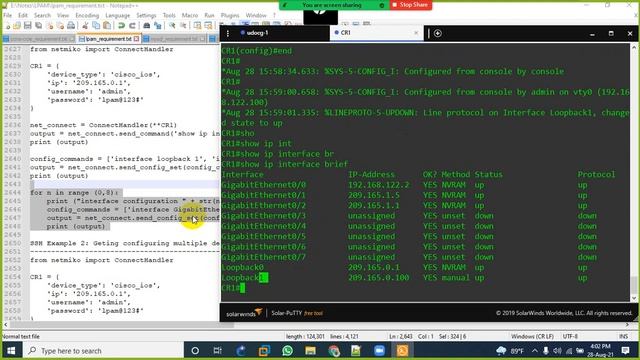The image size is (640, 360).
Task: Click the volume speaker tray icon
Action: tap(557, 351)
